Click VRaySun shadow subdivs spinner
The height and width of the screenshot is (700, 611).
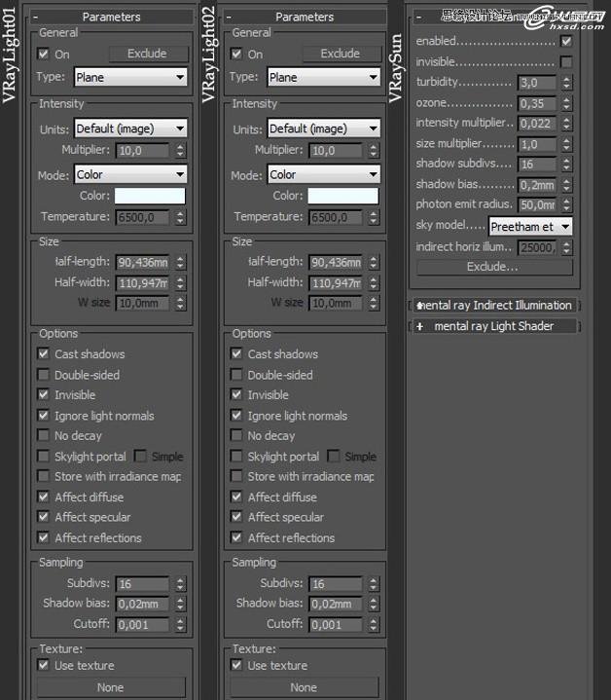coord(566,164)
